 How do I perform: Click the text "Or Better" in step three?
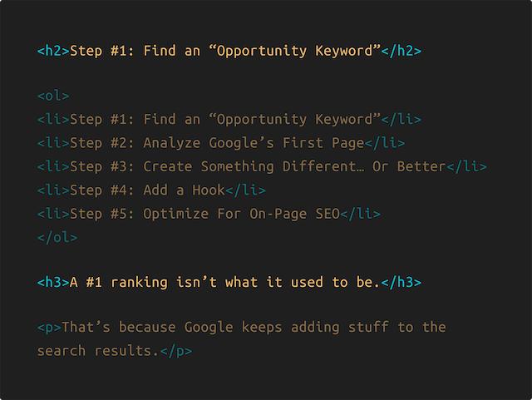[409, 166]
